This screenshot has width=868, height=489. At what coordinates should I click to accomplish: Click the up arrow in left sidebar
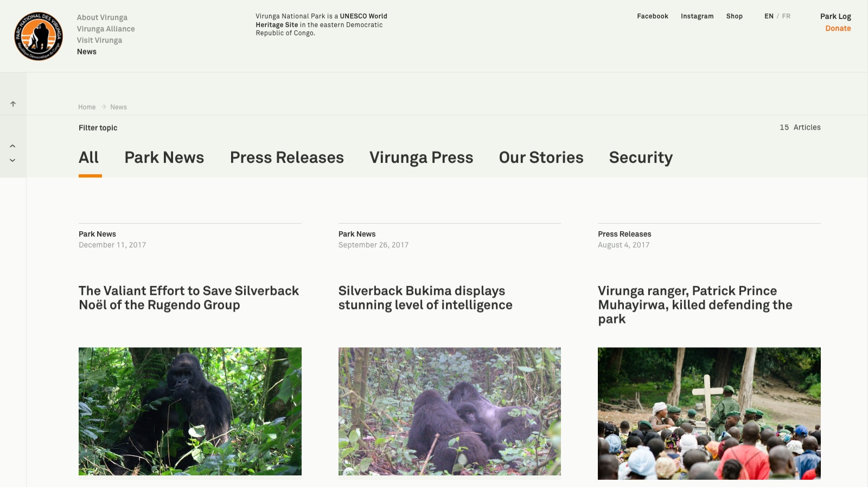pyautogui.click(x=13, y=104)
